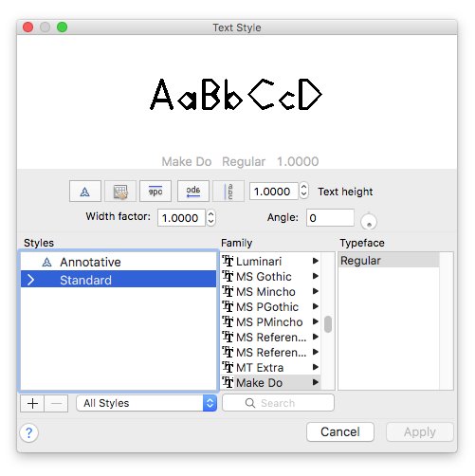Viewport: 475px width, 476px height.
Task: Open help with the question mark button
Action: [28, 432]
